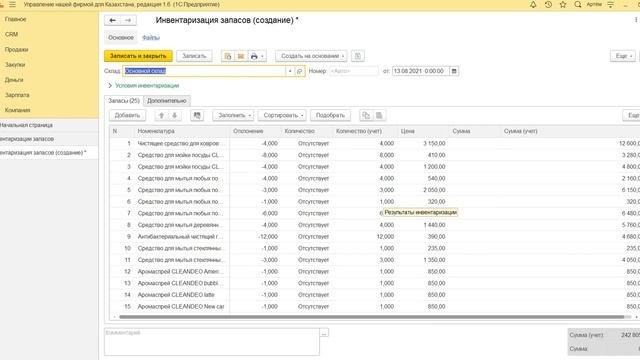
Task: Move row up arrow
Action: 161,116
